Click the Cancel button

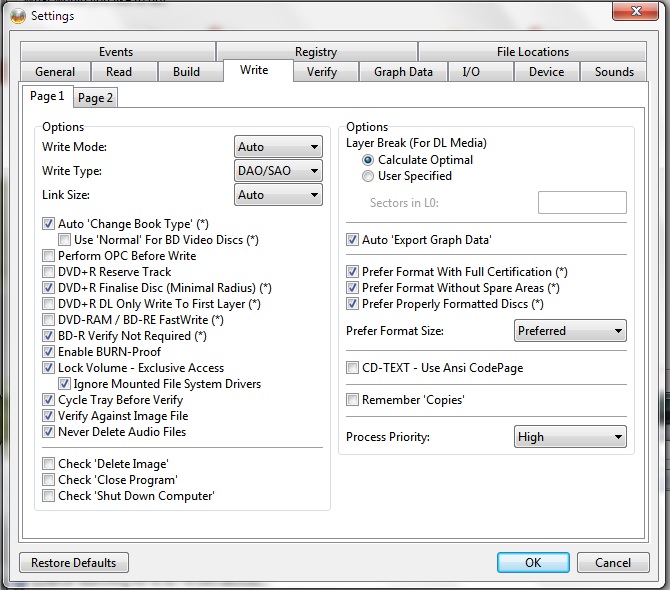click(613, 563)
